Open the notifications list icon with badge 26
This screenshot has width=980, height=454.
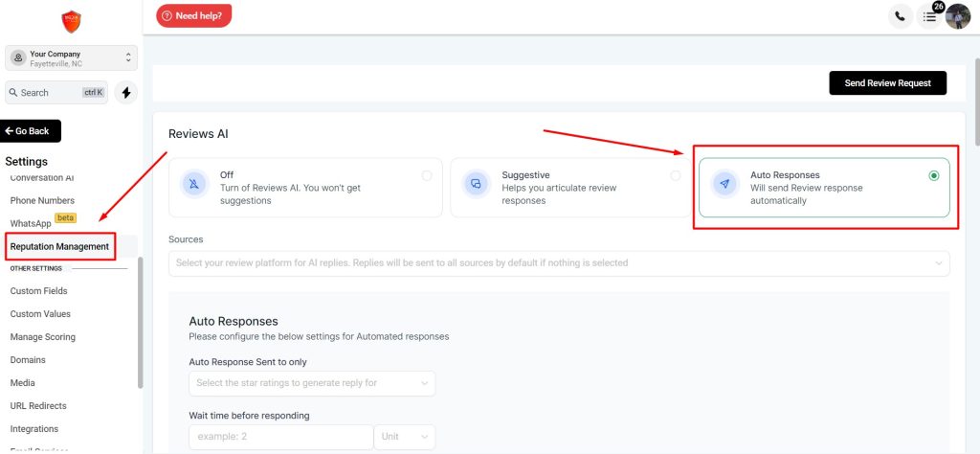click(x=930, y=17)
